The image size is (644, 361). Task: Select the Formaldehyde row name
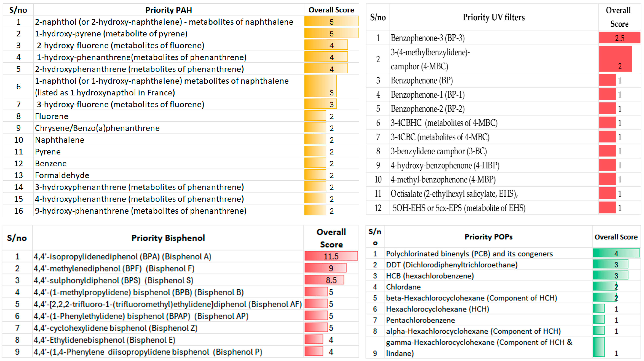tap(62, 175)
